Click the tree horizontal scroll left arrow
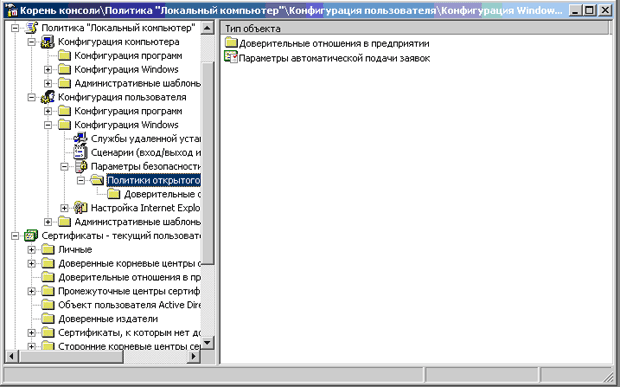620x387 pixels. 11,357
